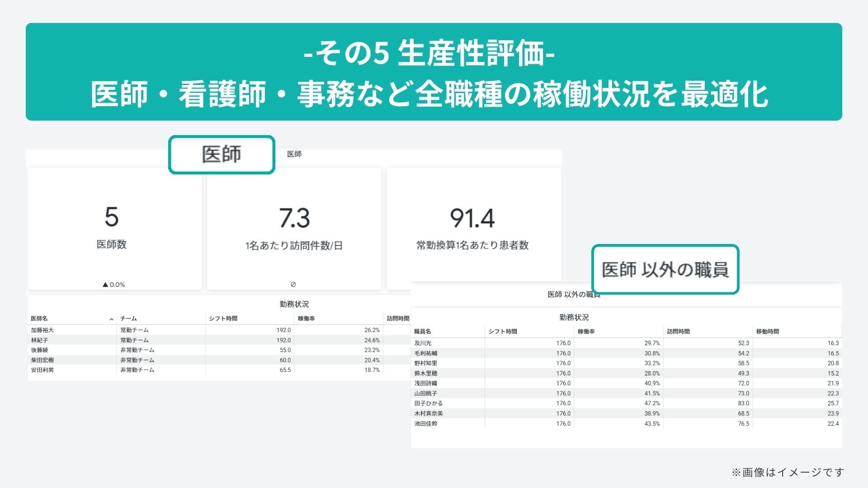Screen dimensions: 868x488
Task: Select the 田子ひかる staff row
Action: click(x=429, y=404)
